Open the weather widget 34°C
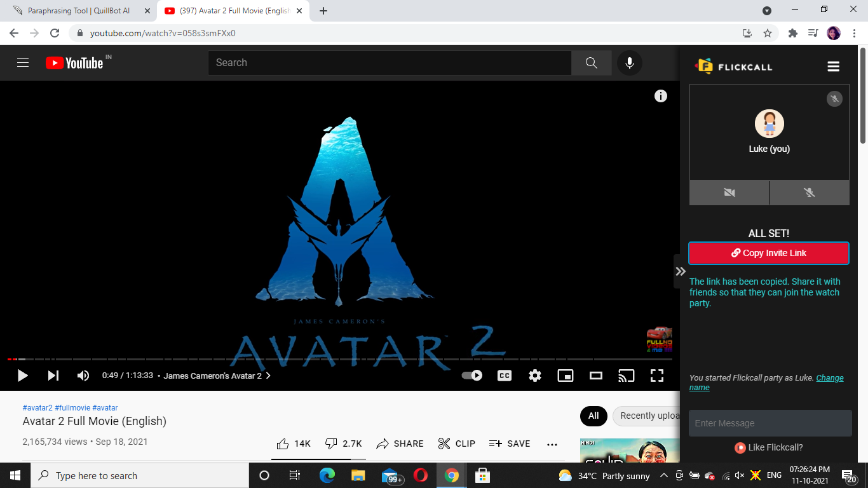 (x=604, y=475)
